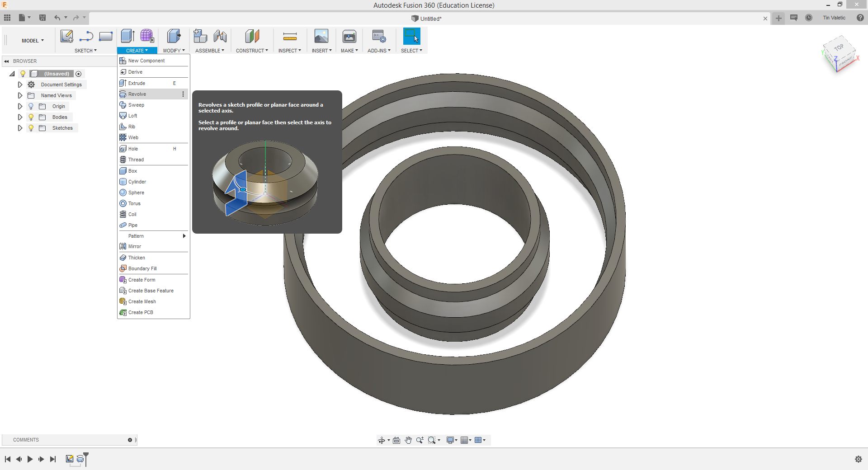
Task: Click the Scripts and Add-Ins icon
Action: coord(378,36)
